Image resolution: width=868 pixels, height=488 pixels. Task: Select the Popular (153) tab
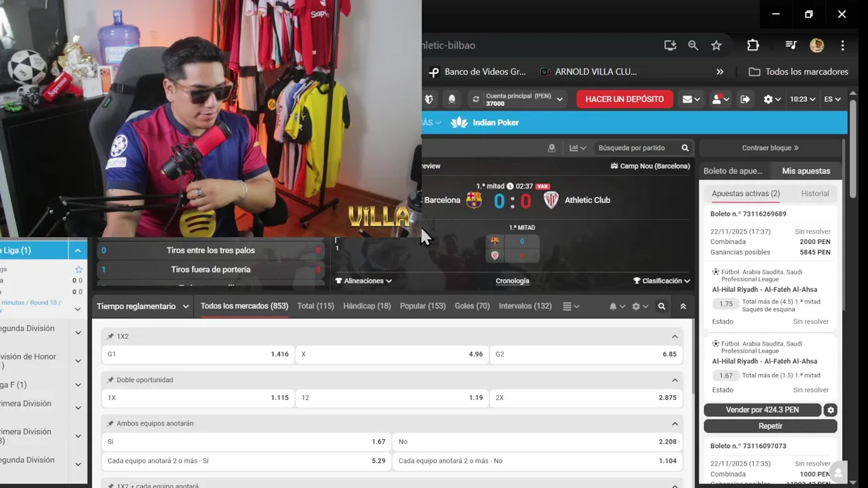(x=422, y=306)
